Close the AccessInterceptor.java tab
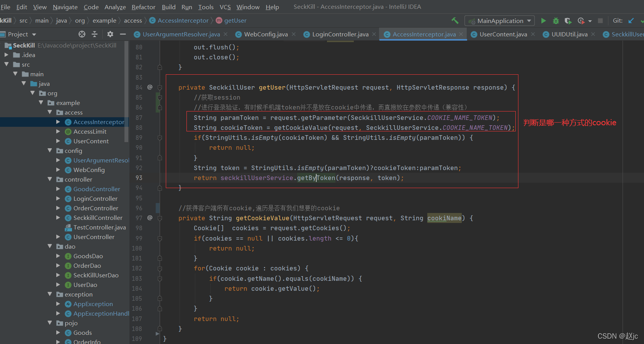 pos(461,34)
